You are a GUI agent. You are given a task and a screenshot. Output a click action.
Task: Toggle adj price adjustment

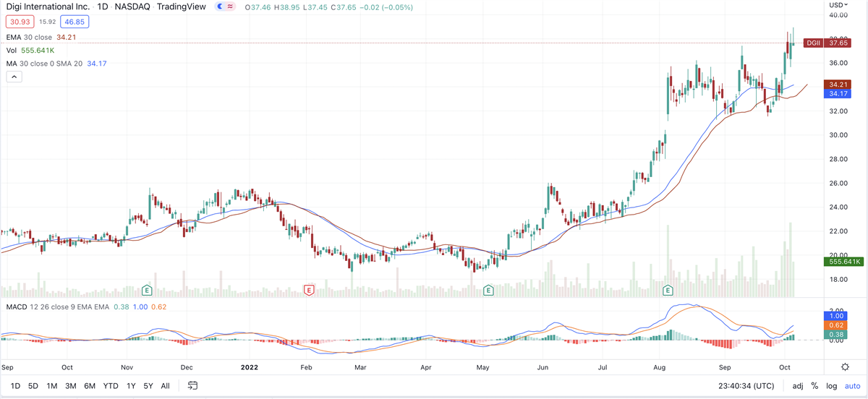(x=798, y=386)
